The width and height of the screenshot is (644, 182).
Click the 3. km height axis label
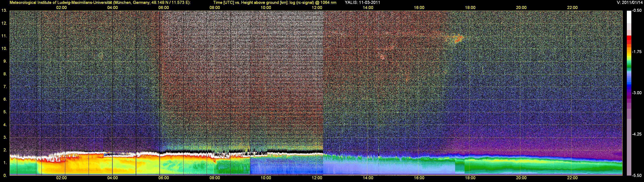tap(5, 137)
